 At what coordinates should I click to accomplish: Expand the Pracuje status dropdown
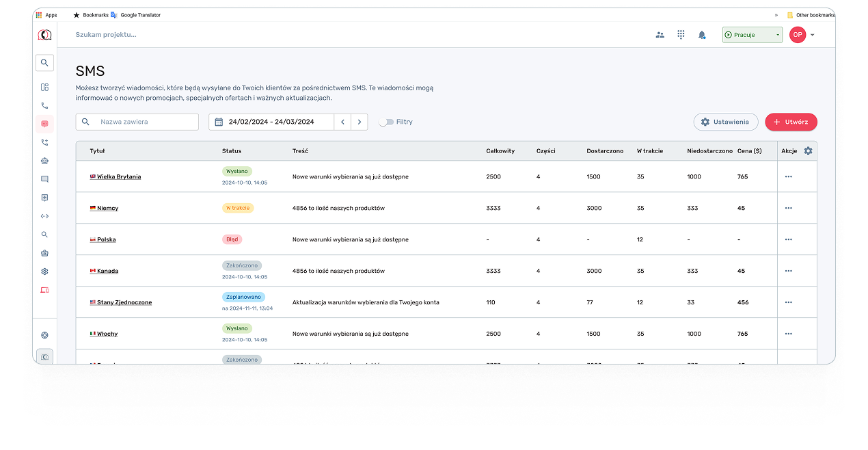777,35
